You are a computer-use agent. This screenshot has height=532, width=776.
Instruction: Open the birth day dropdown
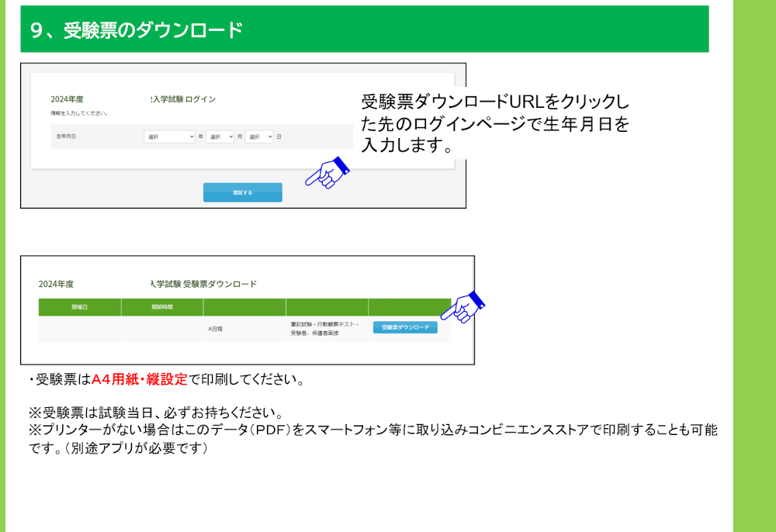tap(259, 137)
